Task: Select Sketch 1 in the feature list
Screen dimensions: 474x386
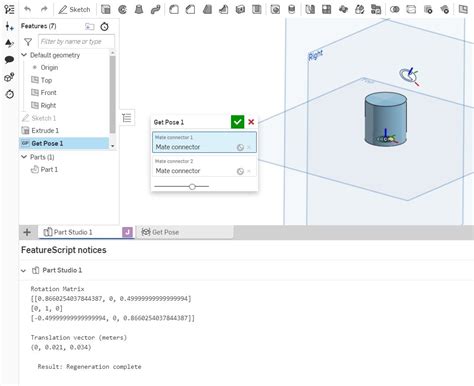Action: tap(39, 118)
